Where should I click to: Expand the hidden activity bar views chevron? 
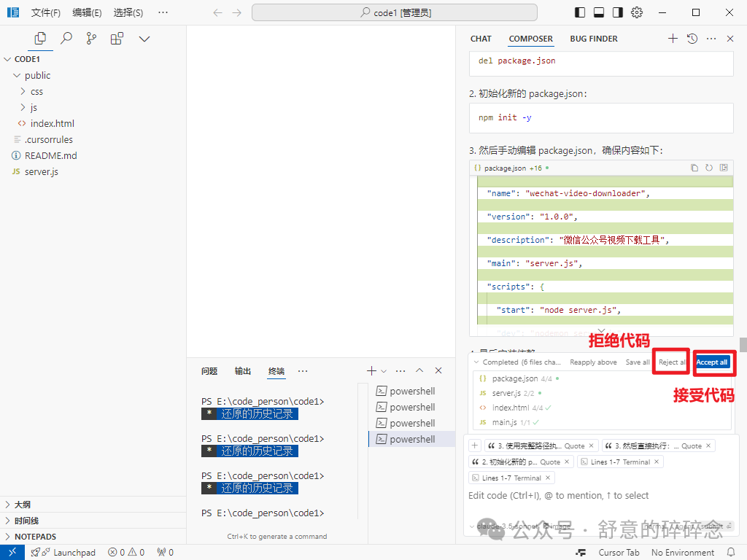point(144,39)
